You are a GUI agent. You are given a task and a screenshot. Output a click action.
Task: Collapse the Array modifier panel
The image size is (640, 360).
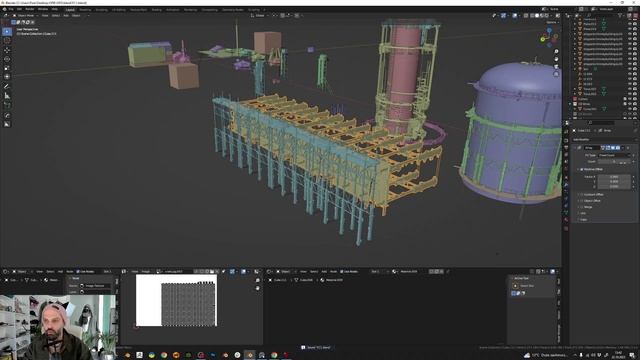click(x=575, y=148)
